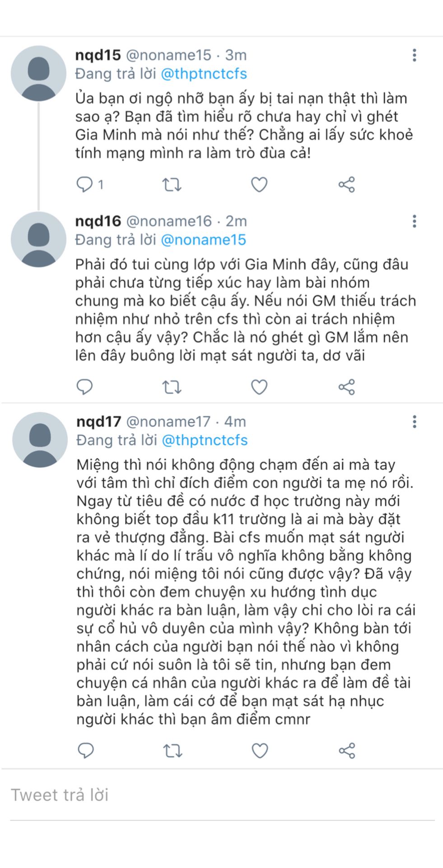Open nqd17's profile name

tap(99, 421)
